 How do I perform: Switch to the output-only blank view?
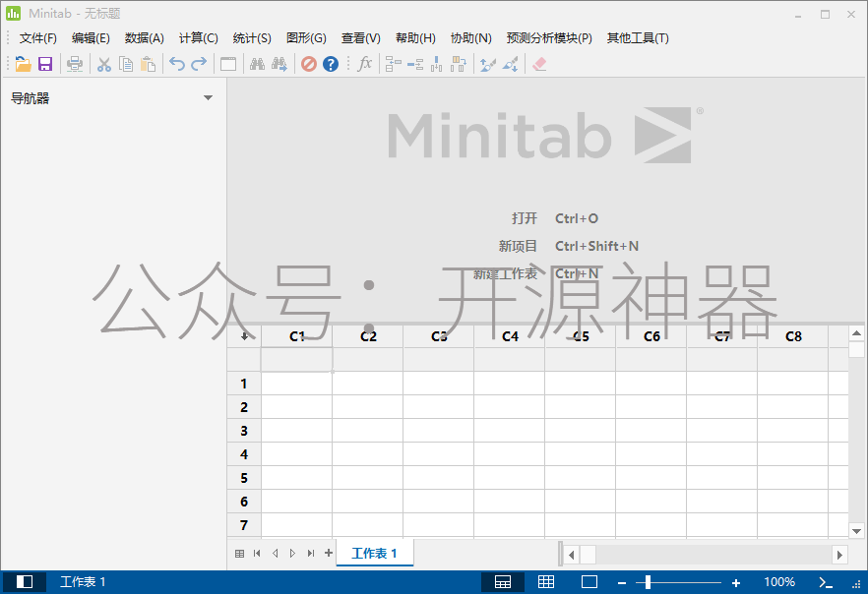pos(589,582)
